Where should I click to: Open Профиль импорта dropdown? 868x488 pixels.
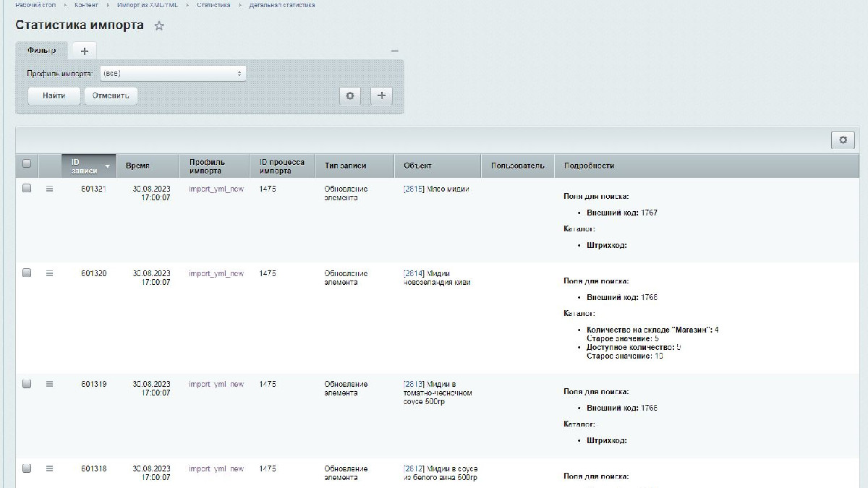click(x=173, y=73)
